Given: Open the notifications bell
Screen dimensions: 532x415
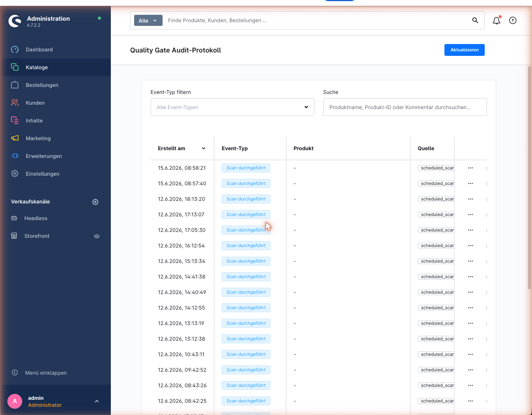Looking at the screenshot, I should (497, 20).
